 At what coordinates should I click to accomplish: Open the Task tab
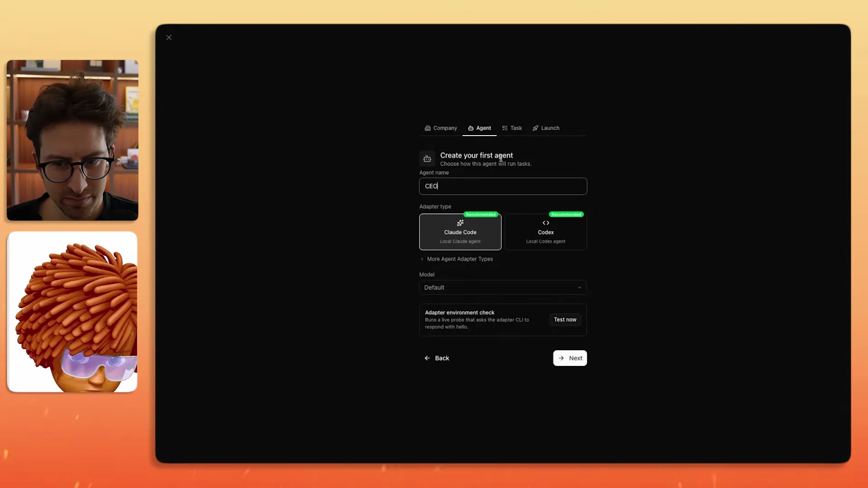pyautogui.click(x=512, y=128)
